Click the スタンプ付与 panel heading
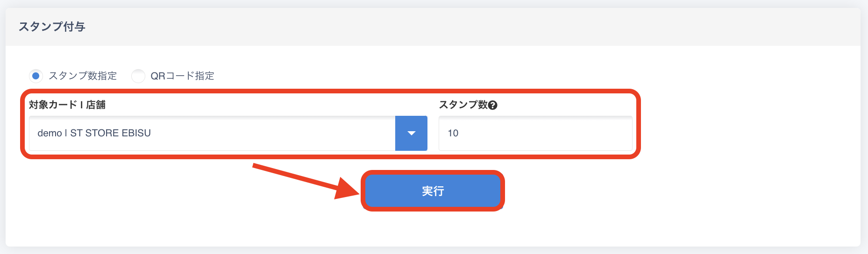Screen dimensions: 868x254 (x=52, y=27)
